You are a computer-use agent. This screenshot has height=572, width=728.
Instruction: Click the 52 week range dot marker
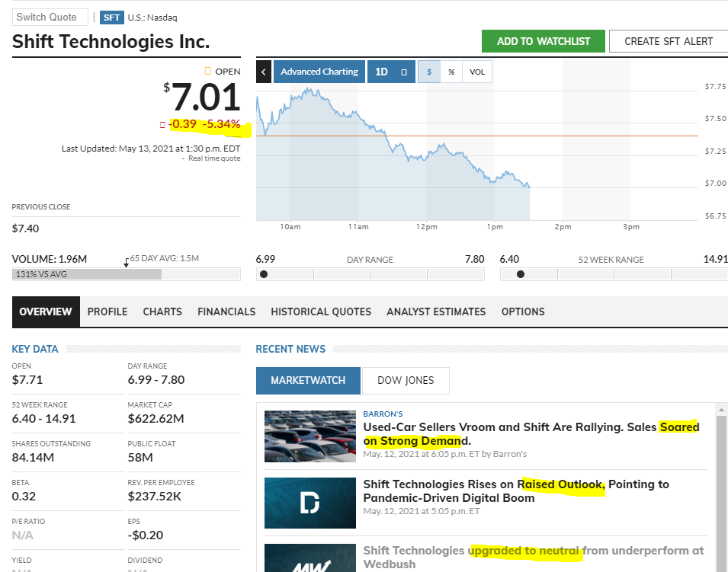click(521, 274)
